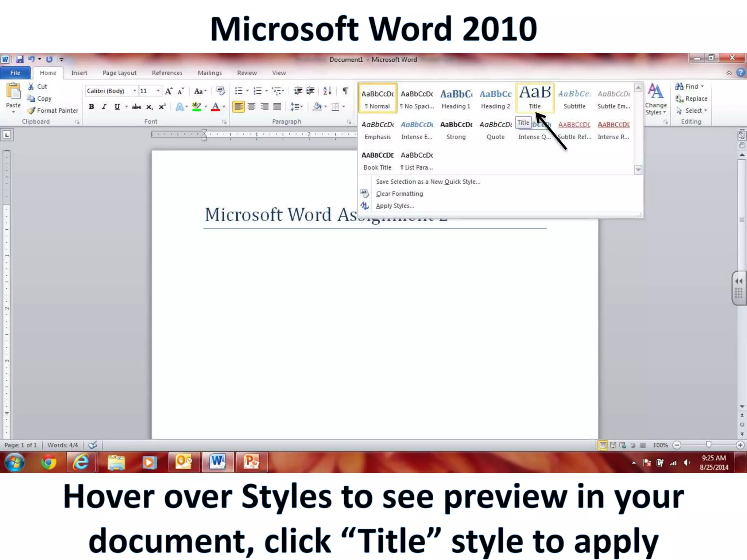The image size is (747, 560).
Task: Switch to Web Layout view in status bar
Action: (x=623, y=445)
